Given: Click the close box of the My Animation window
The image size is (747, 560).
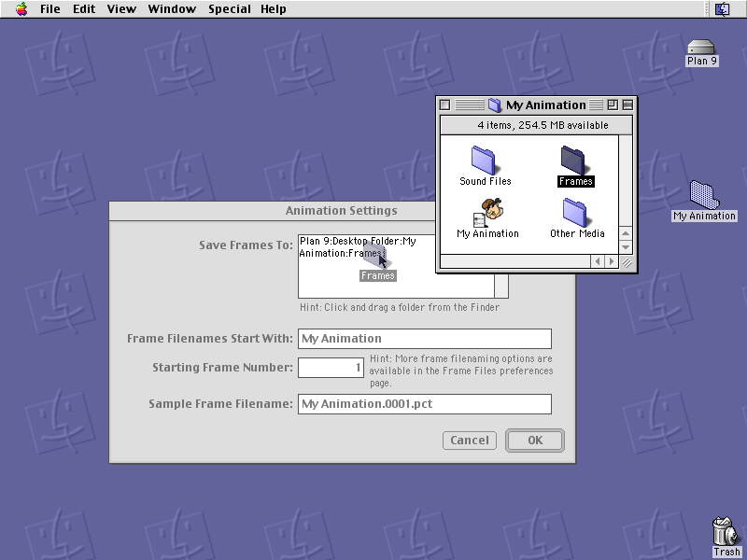Looking at the screenshot, I should pyautogui.click(x=445, y=105).
